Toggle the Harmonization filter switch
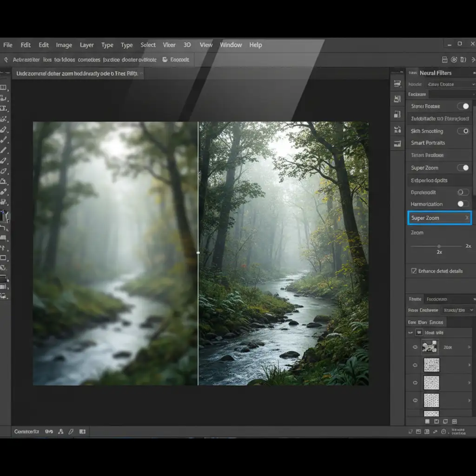Viewport: 476px width, 476px height. (x=463, y=204)
